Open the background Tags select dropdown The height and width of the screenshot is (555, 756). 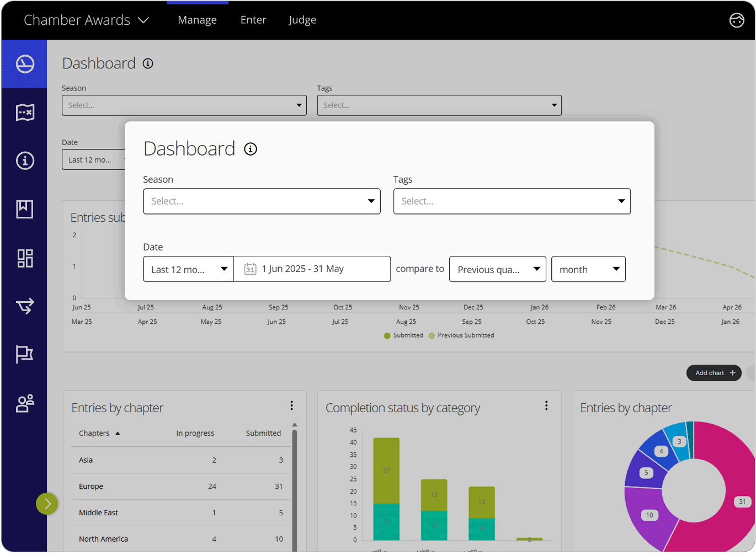pos(439,105)
